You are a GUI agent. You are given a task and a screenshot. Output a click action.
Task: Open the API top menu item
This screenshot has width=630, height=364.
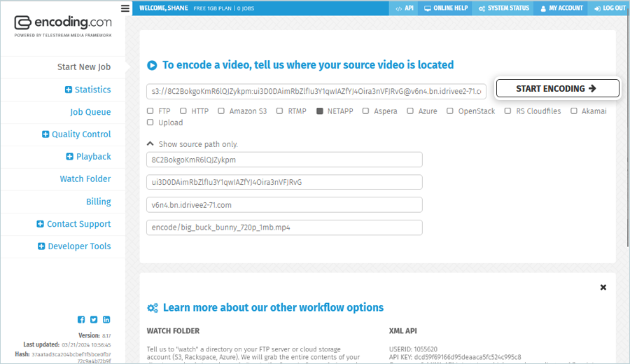(x=404, y=8)
